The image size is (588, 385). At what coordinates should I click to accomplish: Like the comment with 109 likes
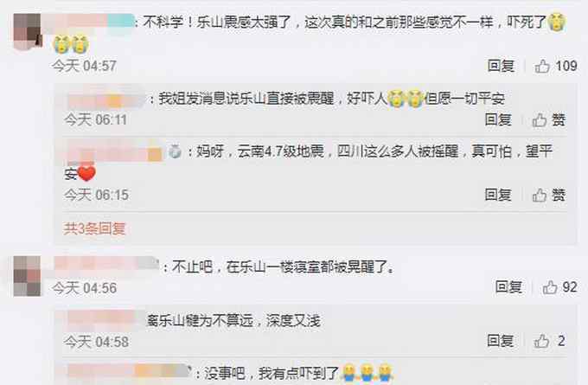(x=542, y=67)
